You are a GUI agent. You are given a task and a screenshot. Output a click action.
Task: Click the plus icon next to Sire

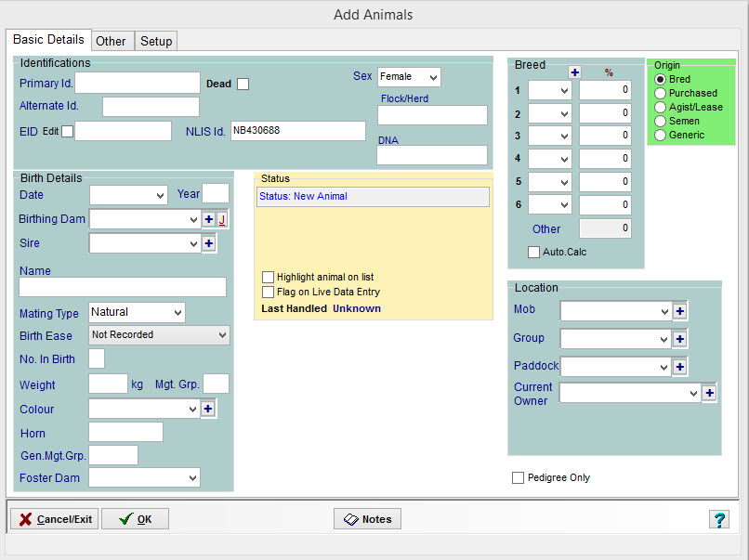point(209,243)
